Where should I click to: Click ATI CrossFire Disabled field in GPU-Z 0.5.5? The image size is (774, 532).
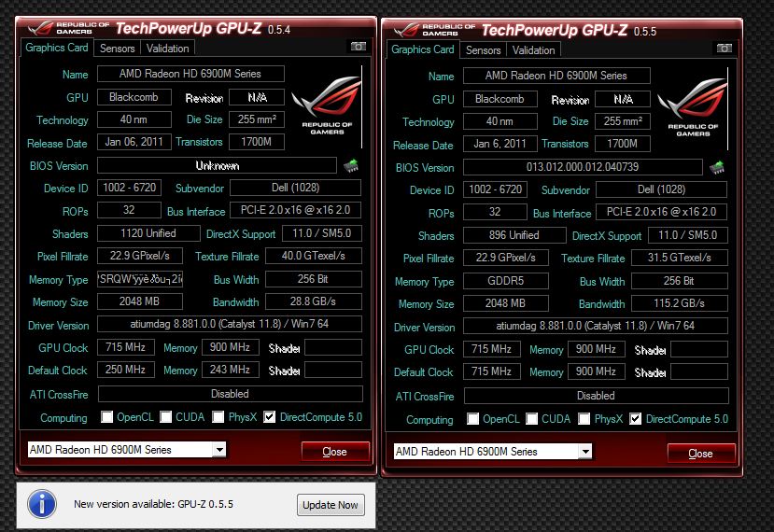tap(597, 396)
